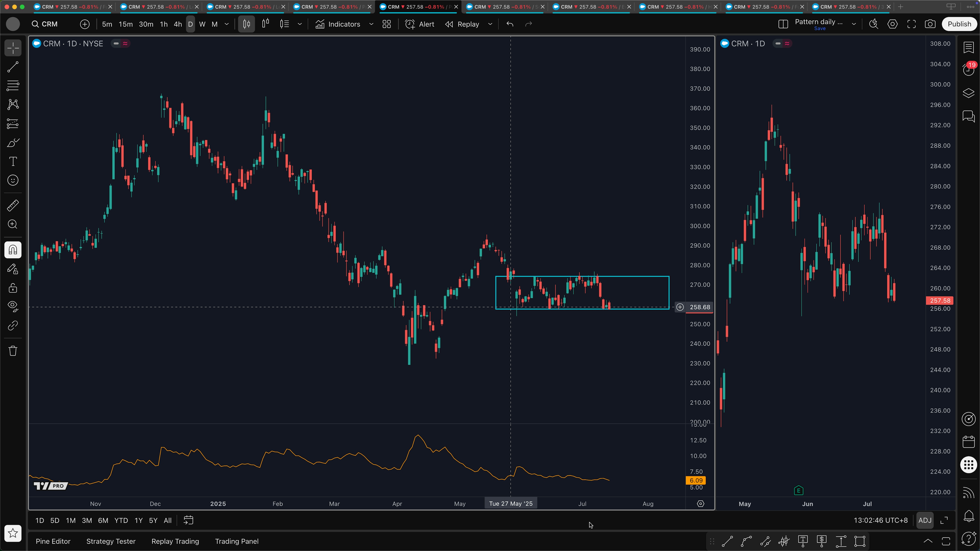Open the Fibonacci retracement tools
Screen dimensions: 980x551
(x=13, y=85)
